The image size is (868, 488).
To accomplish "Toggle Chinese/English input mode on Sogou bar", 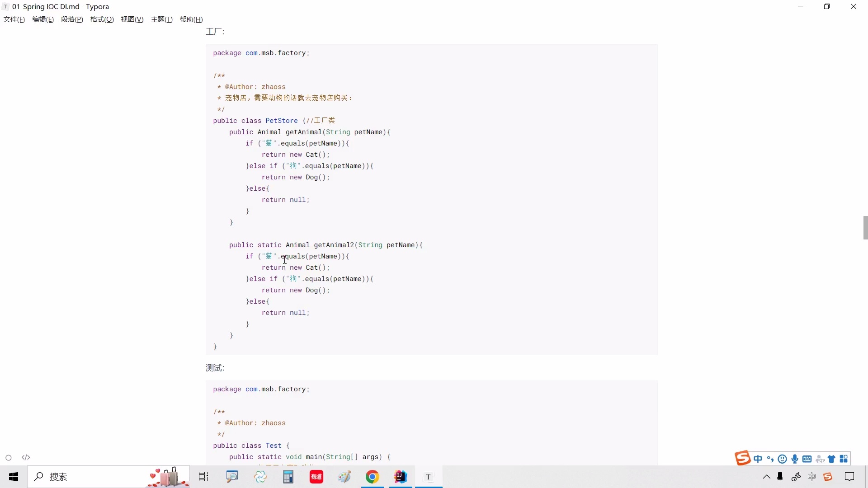I will pos(759,458).
